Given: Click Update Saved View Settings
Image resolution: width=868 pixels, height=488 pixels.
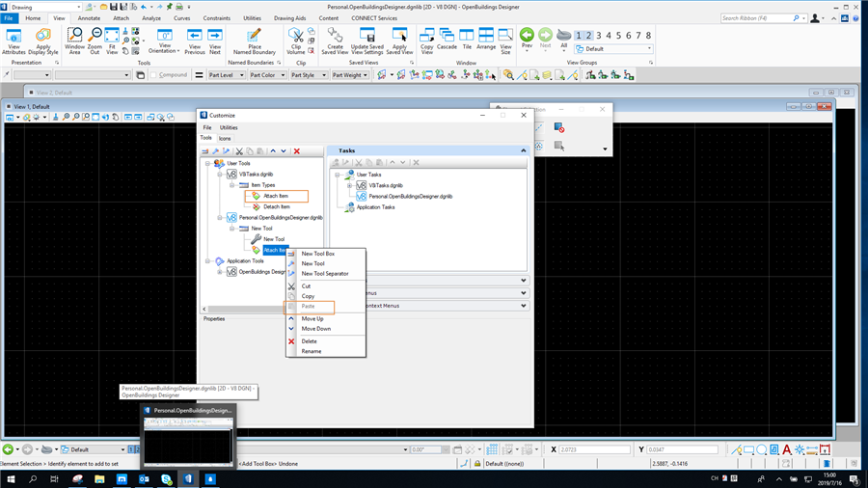Looking at the screenshot, I should [x=367, y=41].
